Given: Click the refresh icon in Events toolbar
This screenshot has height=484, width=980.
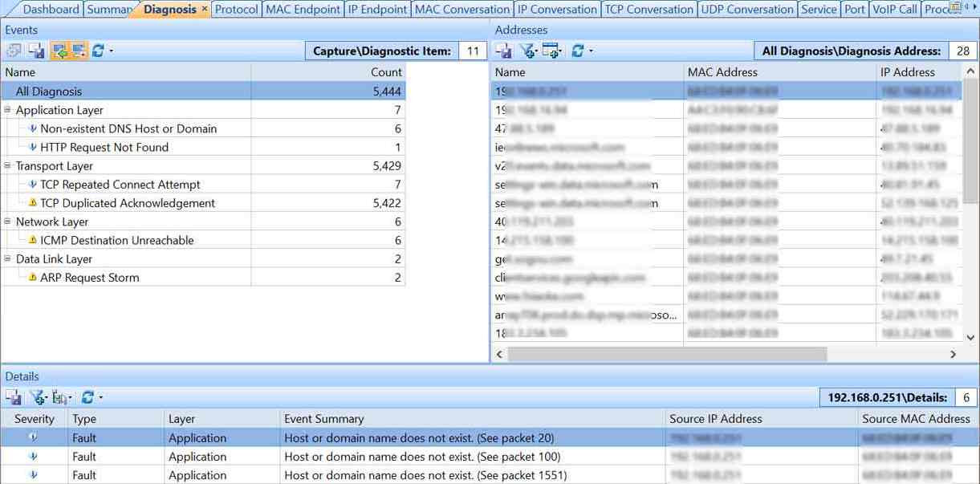Looking at the screenshot, I should coord(98,51).
